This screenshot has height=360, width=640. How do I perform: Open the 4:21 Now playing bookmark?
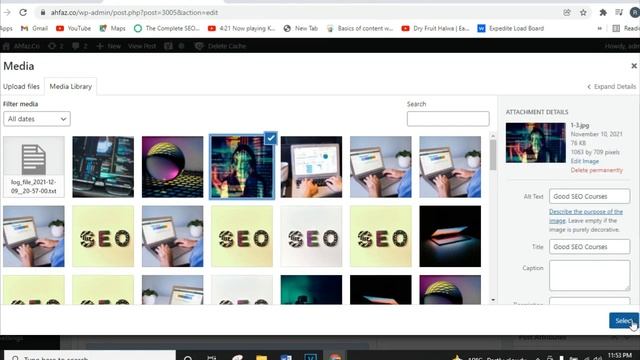pyautogui.click(x=242, y=28)
